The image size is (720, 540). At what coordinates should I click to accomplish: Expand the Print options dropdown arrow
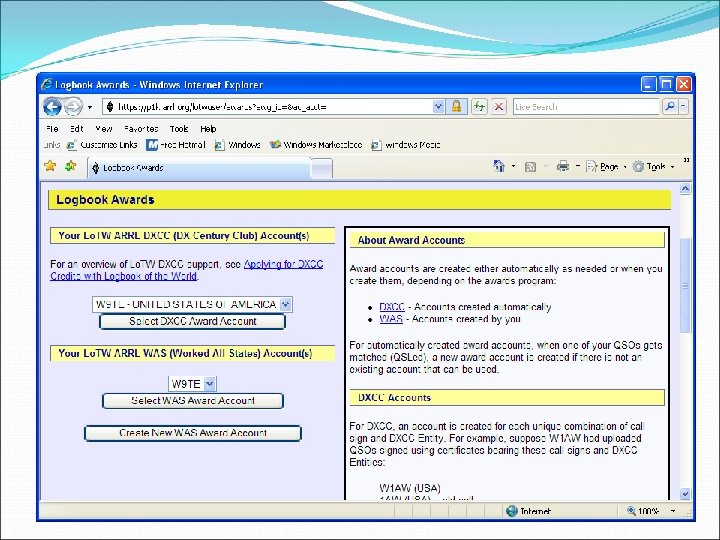pos(578,166)
